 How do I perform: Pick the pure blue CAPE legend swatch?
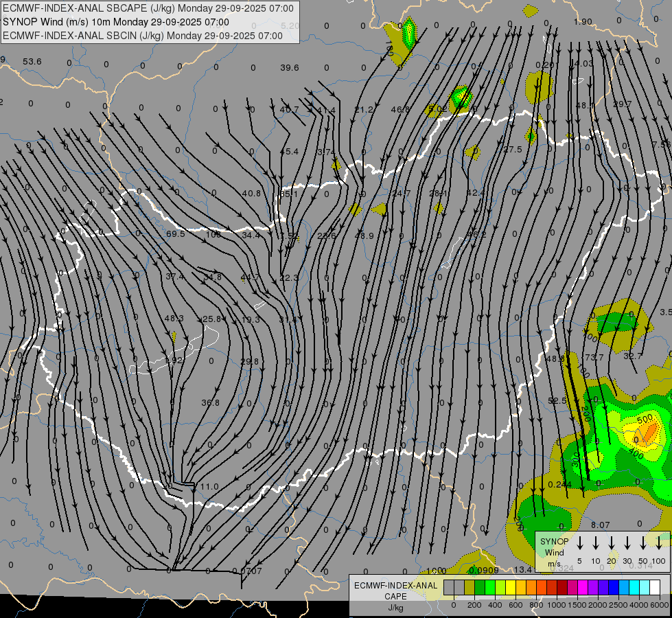click(x=613, y=587)
